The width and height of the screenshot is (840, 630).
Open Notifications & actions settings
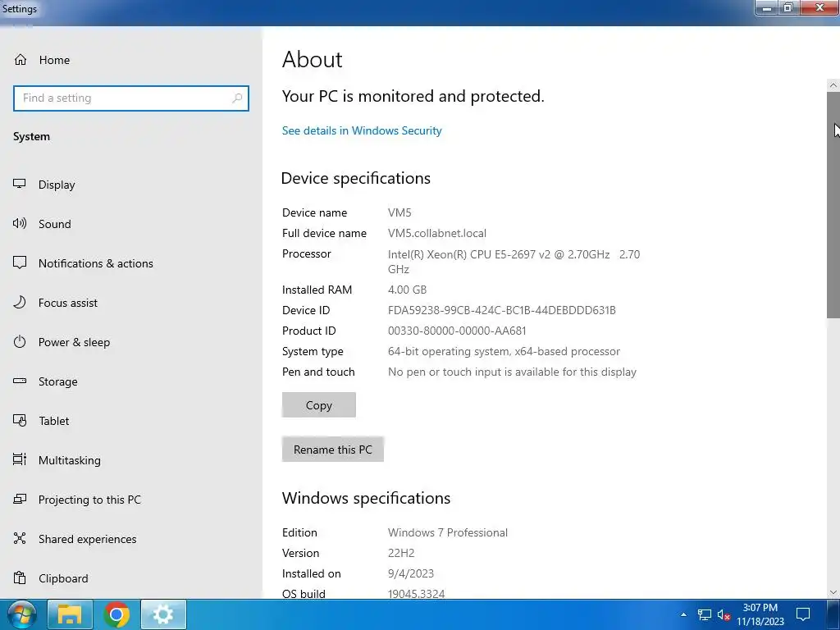click(x=83, y=263)
